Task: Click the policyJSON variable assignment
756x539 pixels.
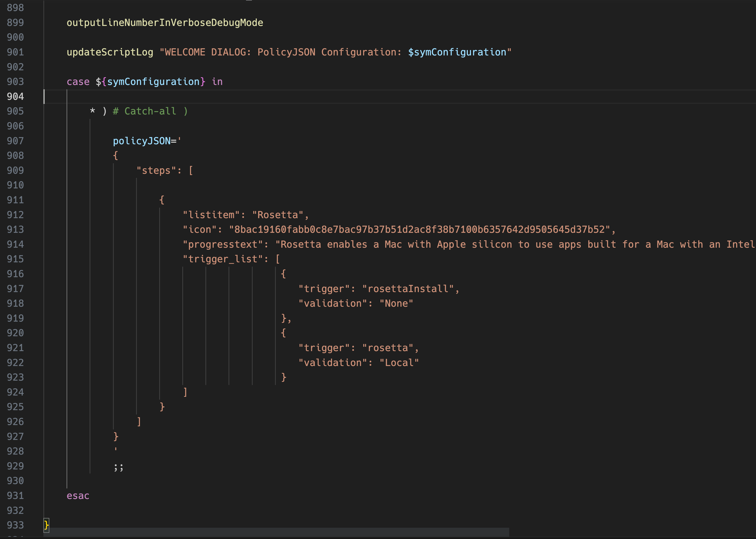Action: pyautogui.click(x=142, y=141)
